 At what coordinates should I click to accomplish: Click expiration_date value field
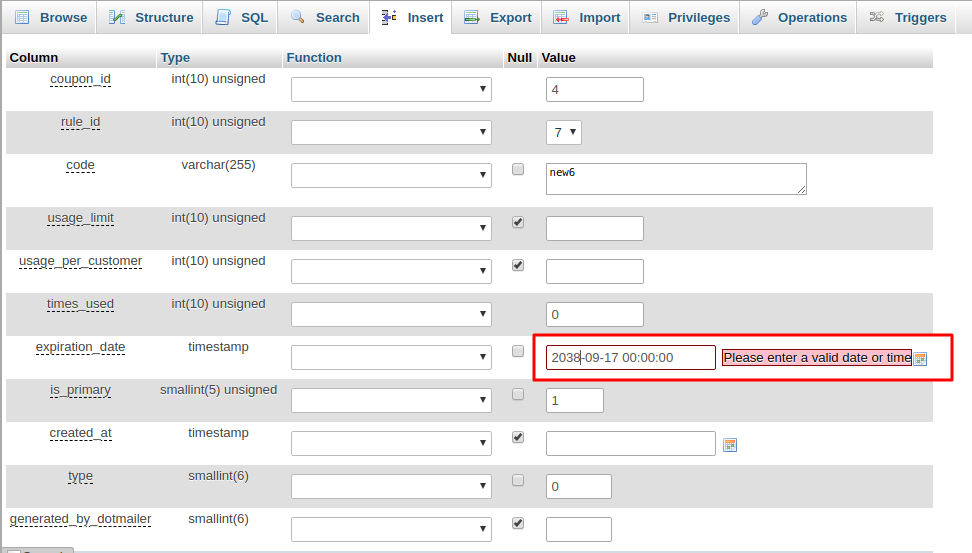[x=630, y=357]
